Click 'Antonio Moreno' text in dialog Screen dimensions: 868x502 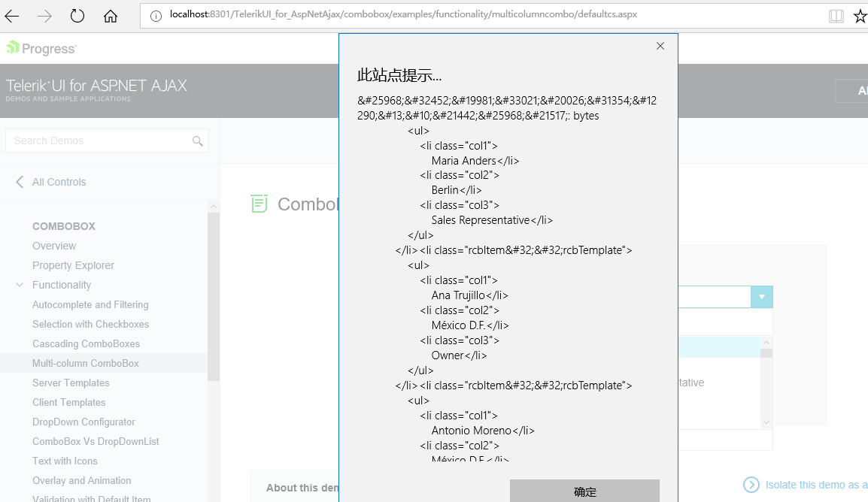(x=472, y=430)
